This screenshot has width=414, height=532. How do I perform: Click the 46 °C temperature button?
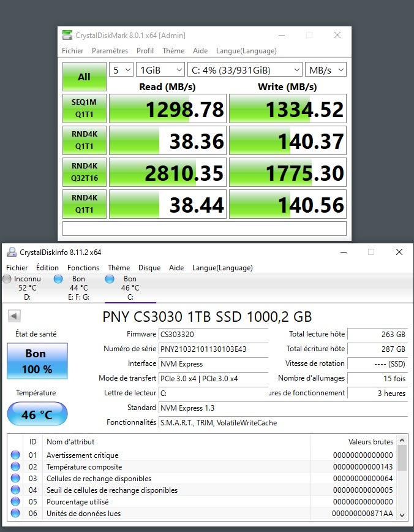click(37, 414)
